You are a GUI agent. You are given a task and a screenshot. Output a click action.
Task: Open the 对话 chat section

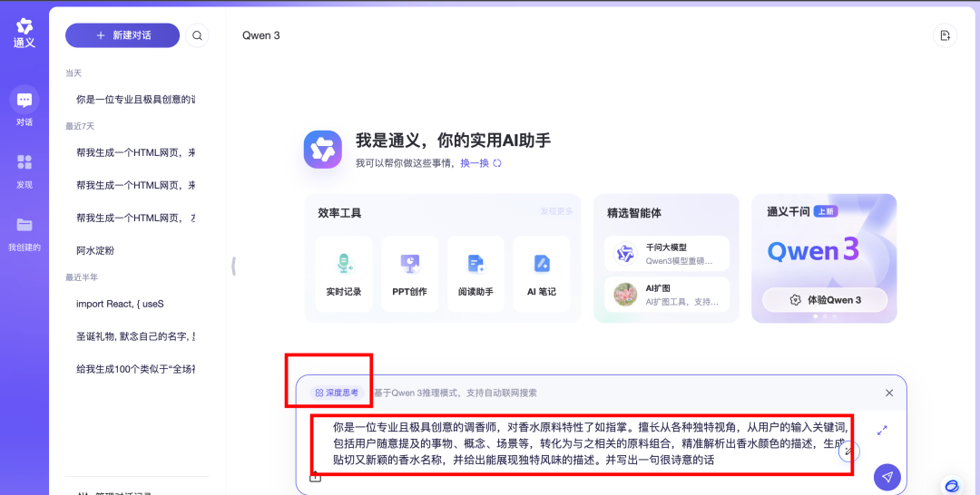pos(24,107)
